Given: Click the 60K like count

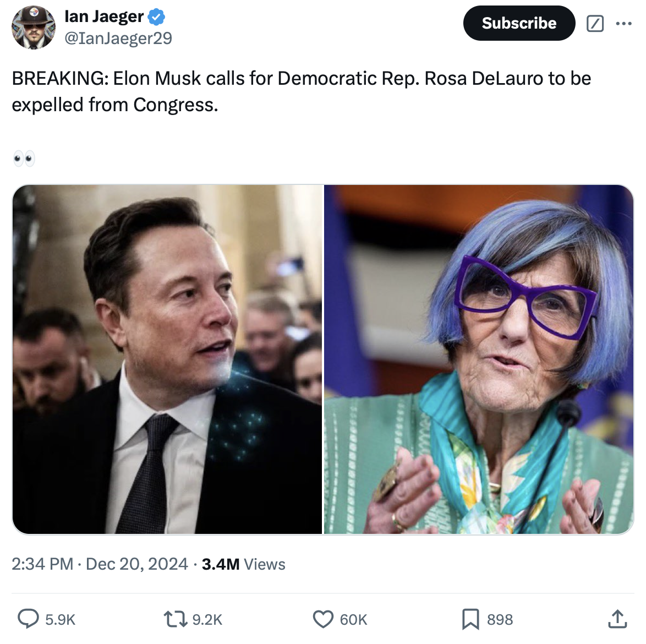Looking at the screenshot, I should (x=353, y=620).
